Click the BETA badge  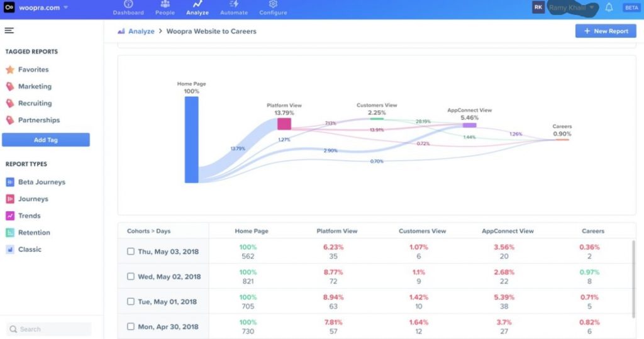pyautogui.click(x=631, y=8)
